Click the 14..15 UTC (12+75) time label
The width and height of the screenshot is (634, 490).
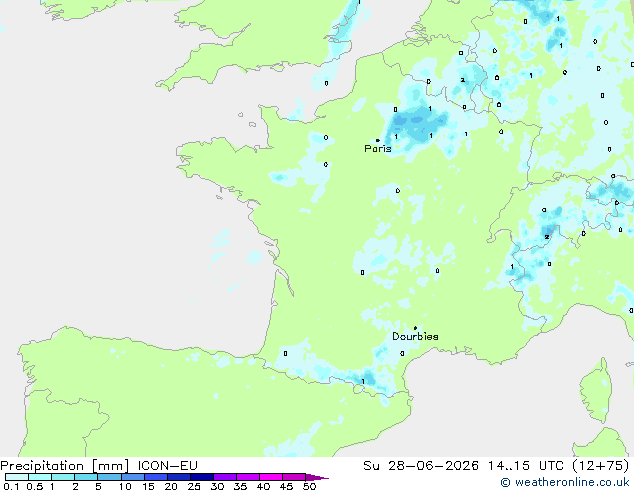click(x=558, y=466)
